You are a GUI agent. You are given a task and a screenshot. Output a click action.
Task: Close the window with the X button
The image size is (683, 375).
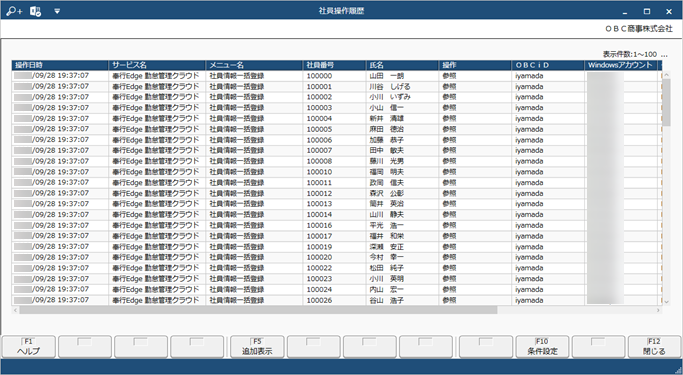(x=669, y=11)
